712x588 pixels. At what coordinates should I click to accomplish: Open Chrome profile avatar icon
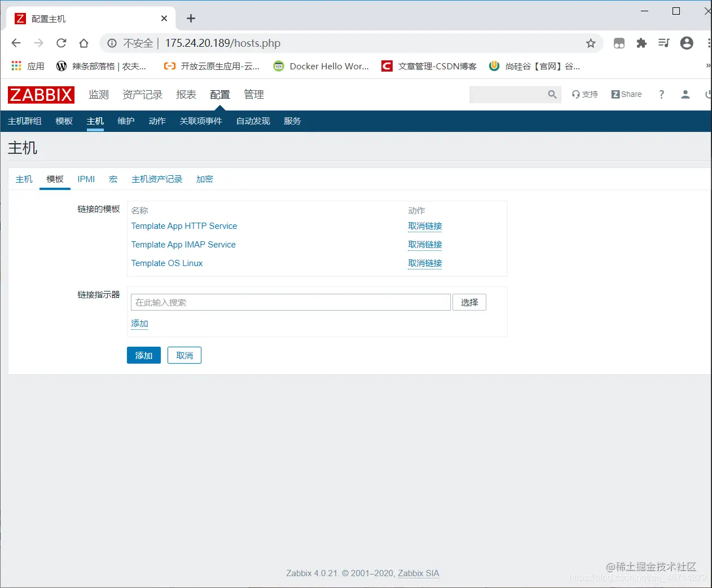687,43
